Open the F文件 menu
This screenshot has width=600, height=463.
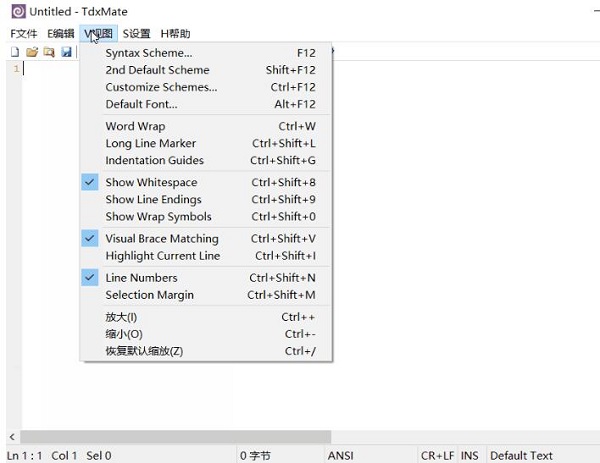click(x=24, y=34)
